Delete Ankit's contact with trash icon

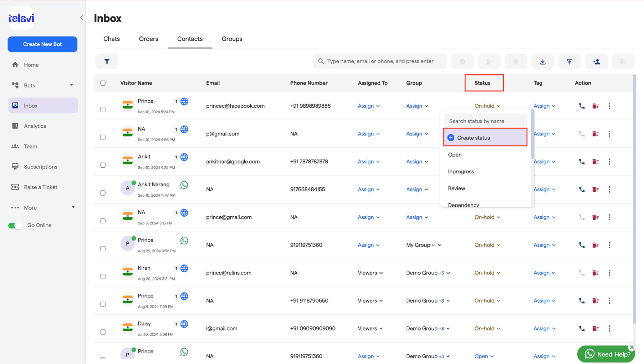(595, 162)
